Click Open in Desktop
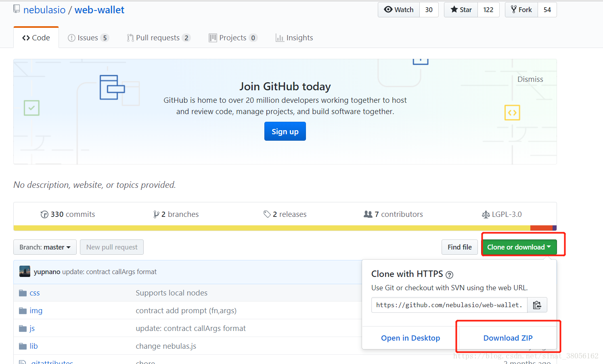The width and height of the screenshot is (603, 364). point(410,338)
